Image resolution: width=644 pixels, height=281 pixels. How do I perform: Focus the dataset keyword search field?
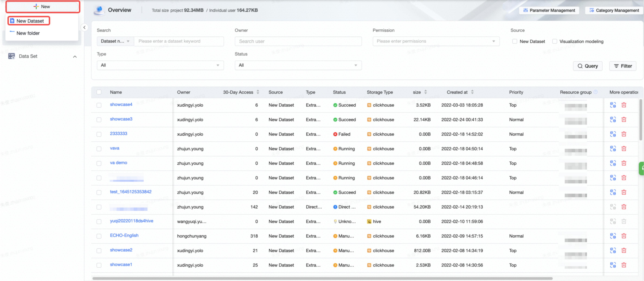point(179,41)
